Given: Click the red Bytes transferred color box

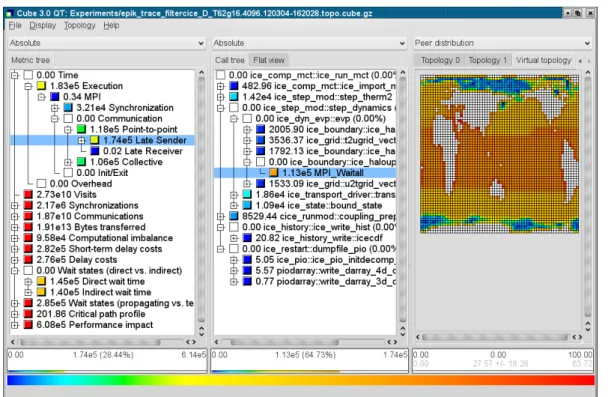Looking at the screenshot, I should (28, 227).
